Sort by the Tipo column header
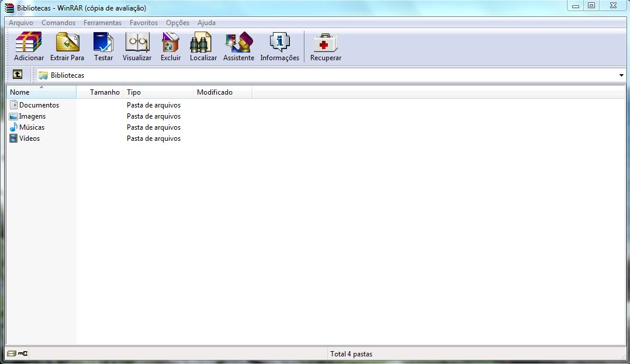 click(158, 92)
